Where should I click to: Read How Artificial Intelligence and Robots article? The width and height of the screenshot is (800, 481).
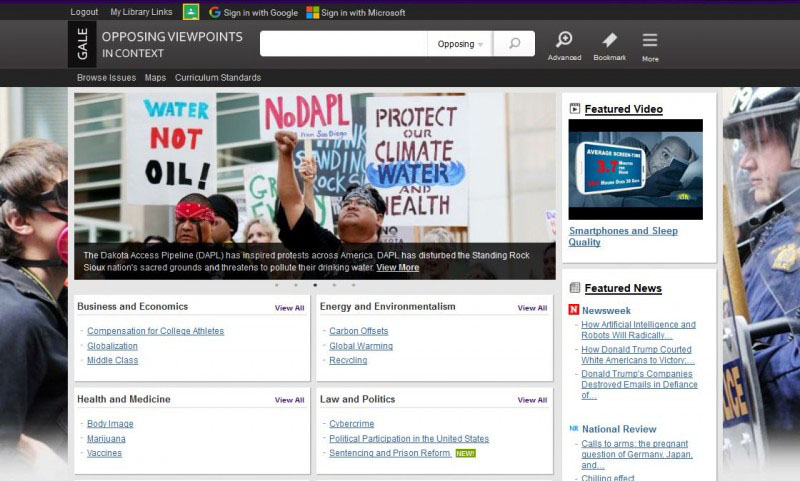pyautogui.click(x=638, y=330)
